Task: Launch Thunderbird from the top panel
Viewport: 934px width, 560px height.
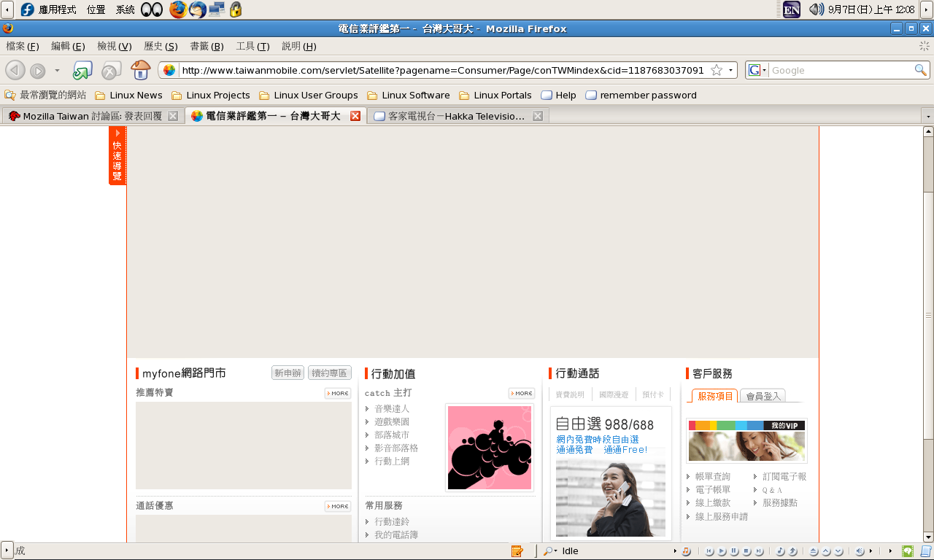Action: coord(197,9)
